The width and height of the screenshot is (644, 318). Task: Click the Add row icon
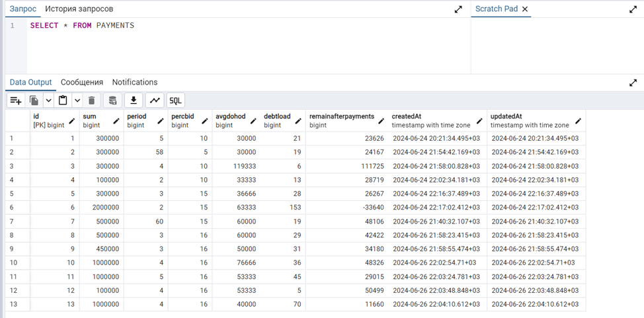[15, 100]
